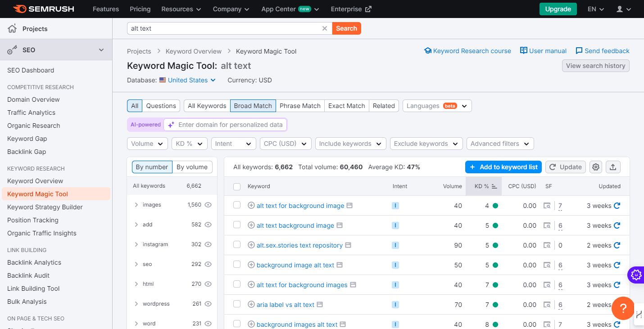Check 'alt text background image' row
The width and height of the screenshot is (644, 329).
point(237,225)
